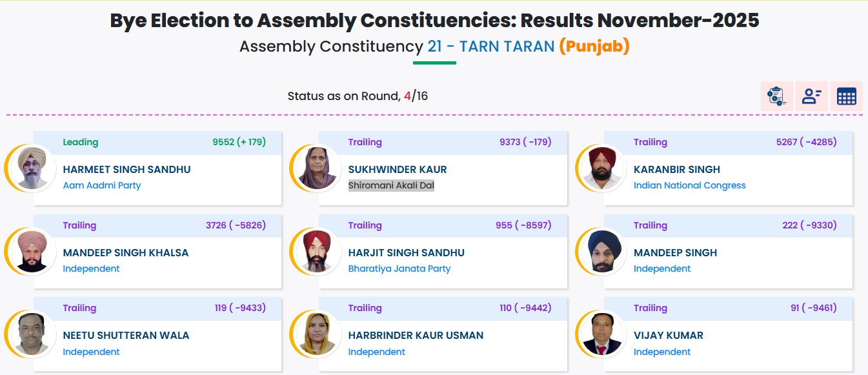The height and width of the screenshot is (375, 868).
Task: Click the Indian National Congress party label
Action: point(689,186)
